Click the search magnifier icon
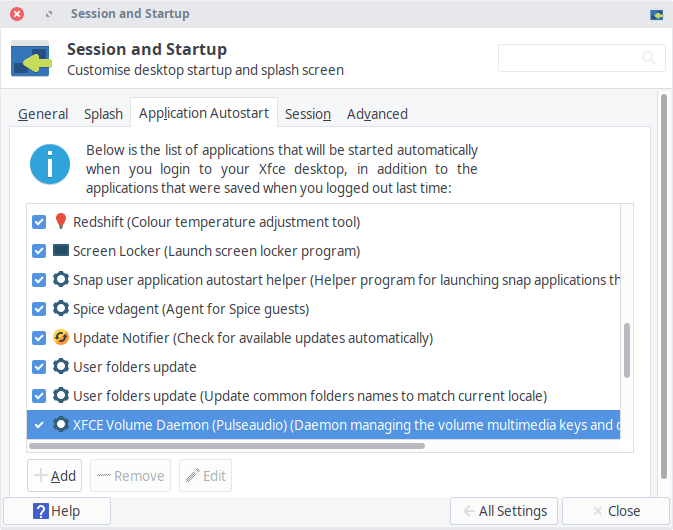This screenshot has width=673, height=530. pyautogui.click(x=649, y=58)
